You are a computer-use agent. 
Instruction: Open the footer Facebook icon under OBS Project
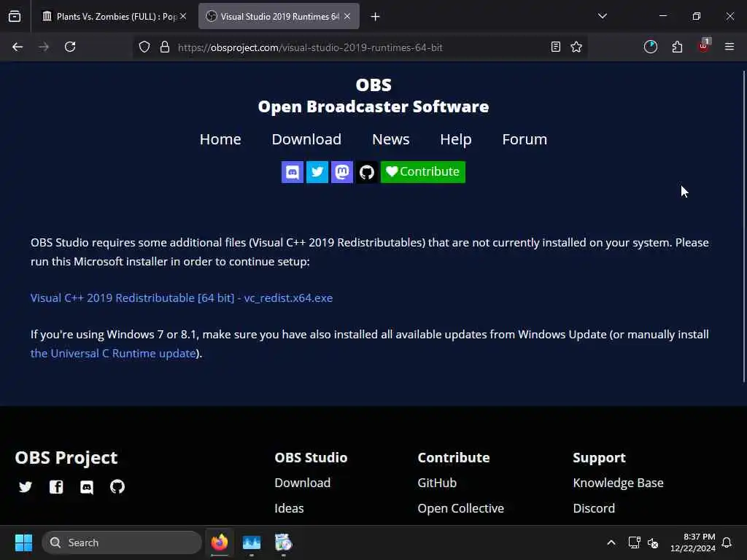click(56, 486)
